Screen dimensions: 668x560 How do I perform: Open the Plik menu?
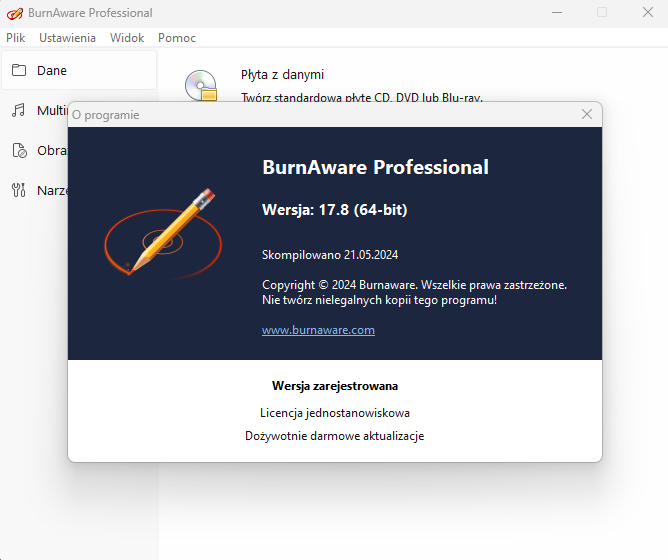[x=15, y=38]
